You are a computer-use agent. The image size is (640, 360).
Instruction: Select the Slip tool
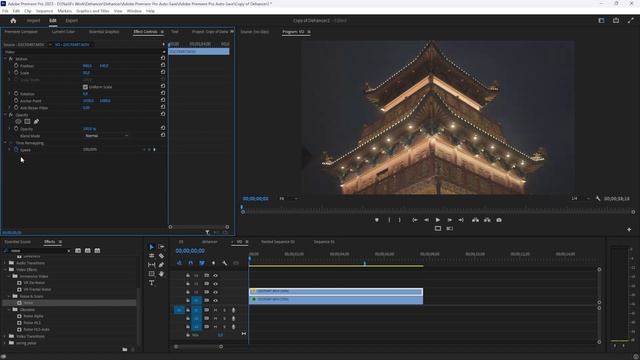[x=151, y=265]
